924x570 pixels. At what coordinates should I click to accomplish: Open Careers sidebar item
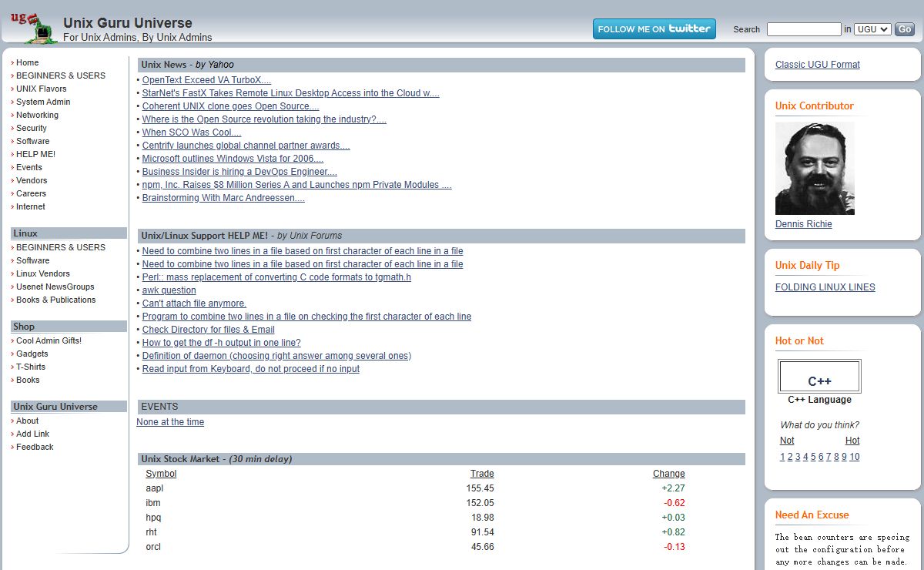point(31,193)
